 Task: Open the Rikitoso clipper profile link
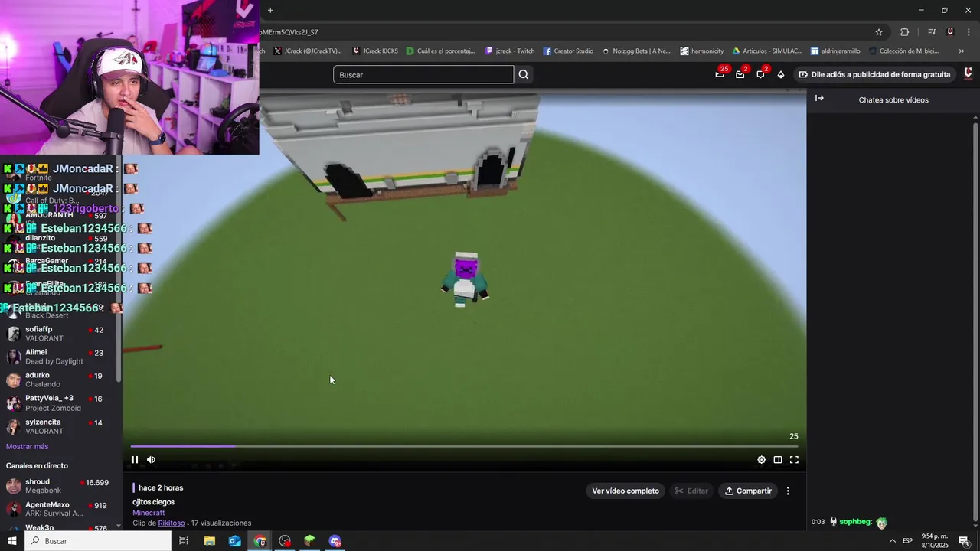[171, 523]
